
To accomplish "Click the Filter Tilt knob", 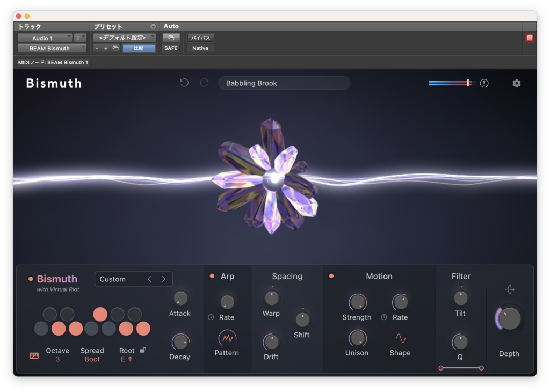I will [460, 299].
